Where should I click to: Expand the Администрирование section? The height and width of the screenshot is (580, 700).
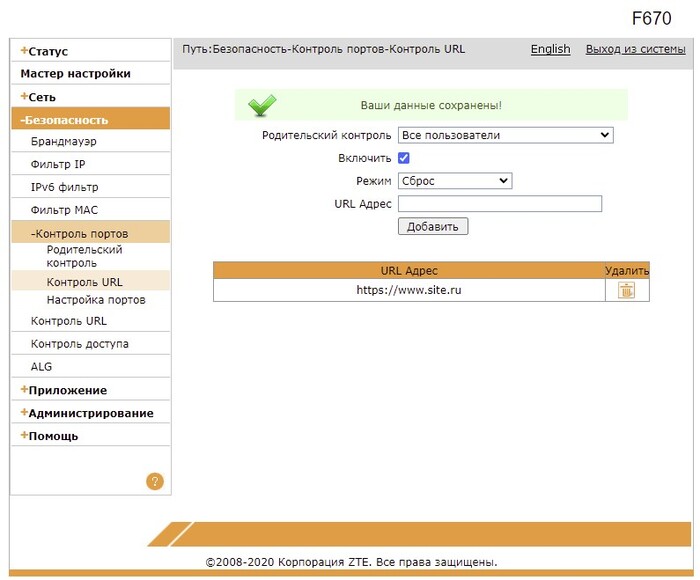(90, 413)
